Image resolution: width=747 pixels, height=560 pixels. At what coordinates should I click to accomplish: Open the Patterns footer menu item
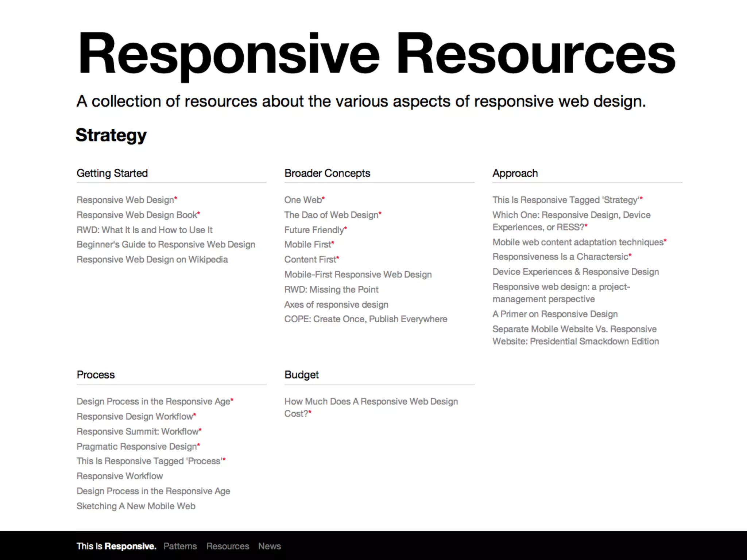(x=180, y=546)
